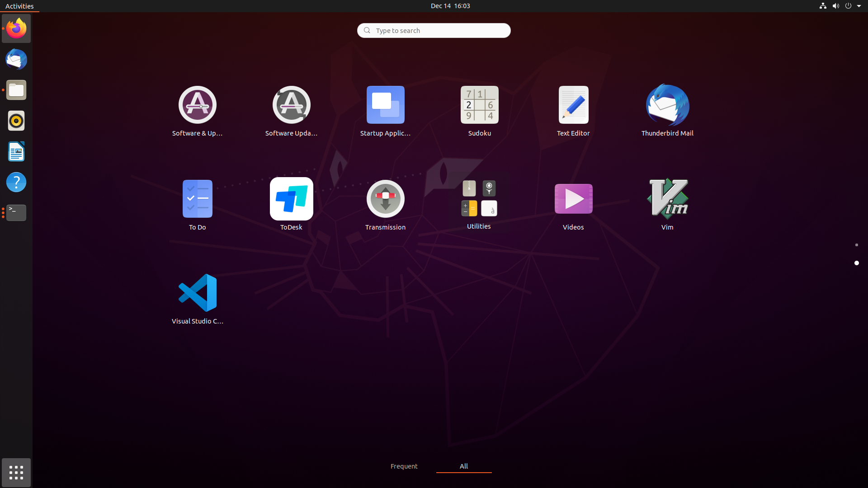Launch Thunderbird Mail from app grid
The height and width of the screenshot is (488, 868).
(x=667, y=111)
